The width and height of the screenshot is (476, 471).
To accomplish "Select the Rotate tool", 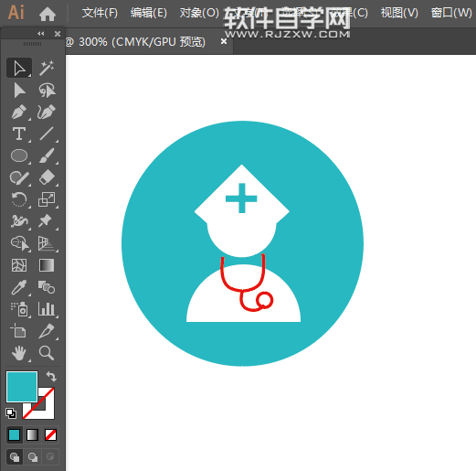I will click(19, 199).
